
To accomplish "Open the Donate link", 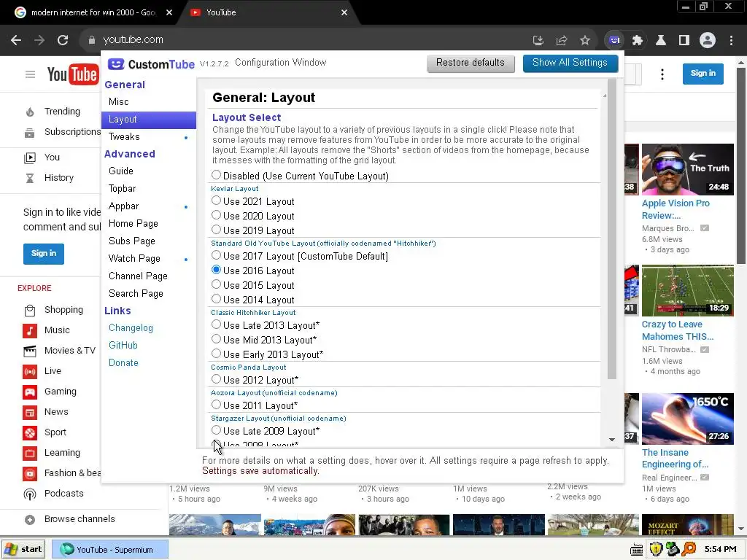I will (123, 363).
